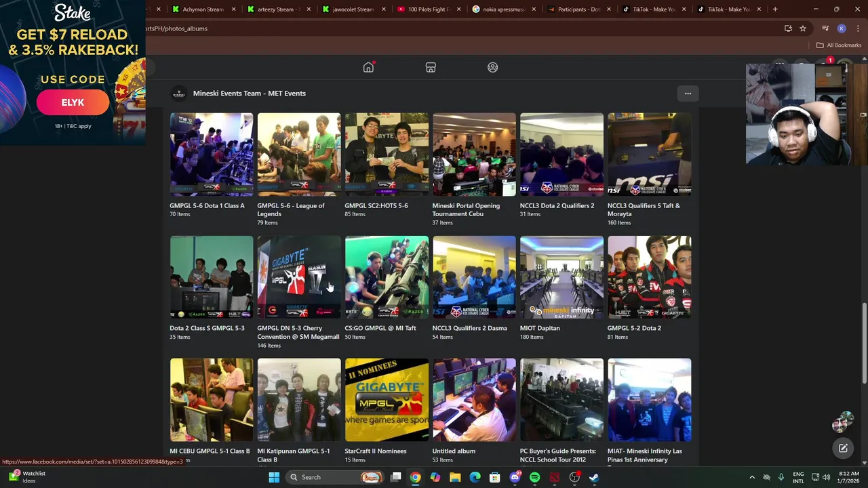Open MI Katipunan GMPGL 5-1 Class B album
868x488 pixels.
coord(298,400)
